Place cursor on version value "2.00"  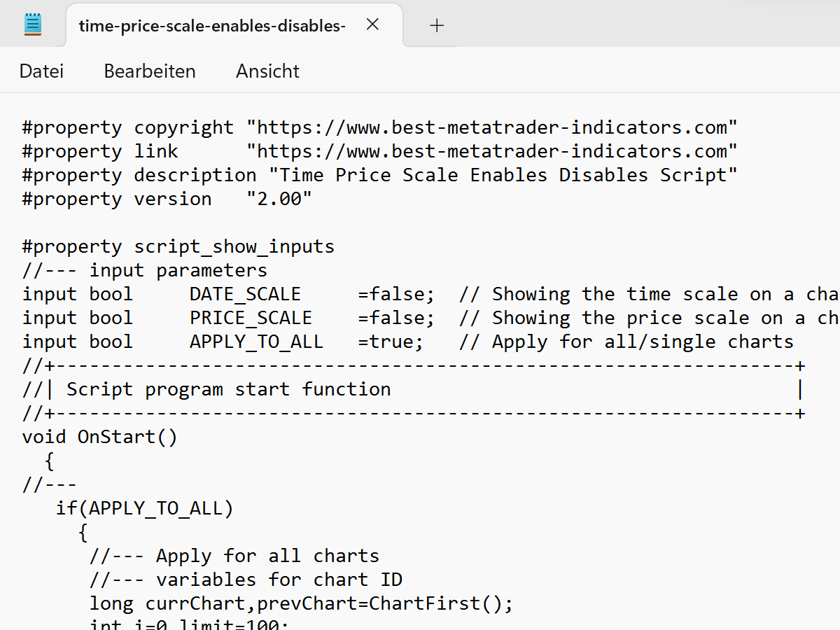tap(279, 199)
